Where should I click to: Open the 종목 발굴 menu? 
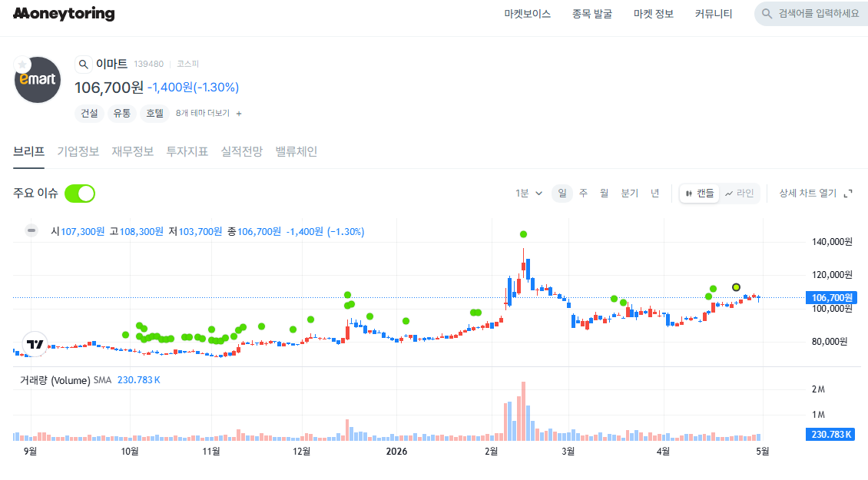[591, 14]
